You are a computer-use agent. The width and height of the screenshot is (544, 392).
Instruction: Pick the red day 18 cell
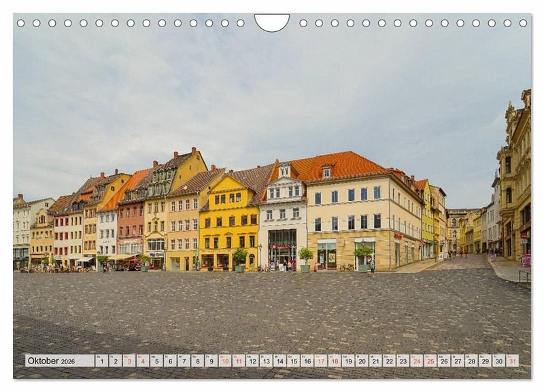[335, 361]
